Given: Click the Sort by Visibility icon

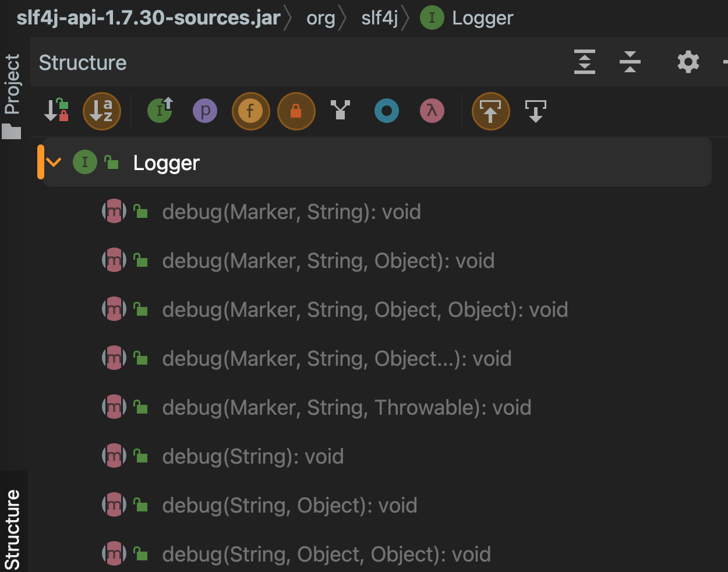Looking at the screenshot, I should pos(56,111).
